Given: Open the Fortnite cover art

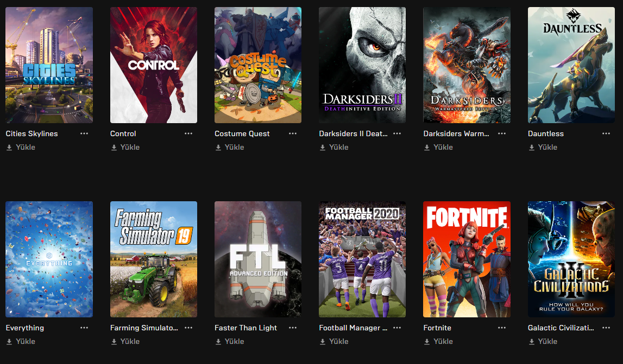Looking at the screenshot, I should (467, 259).
